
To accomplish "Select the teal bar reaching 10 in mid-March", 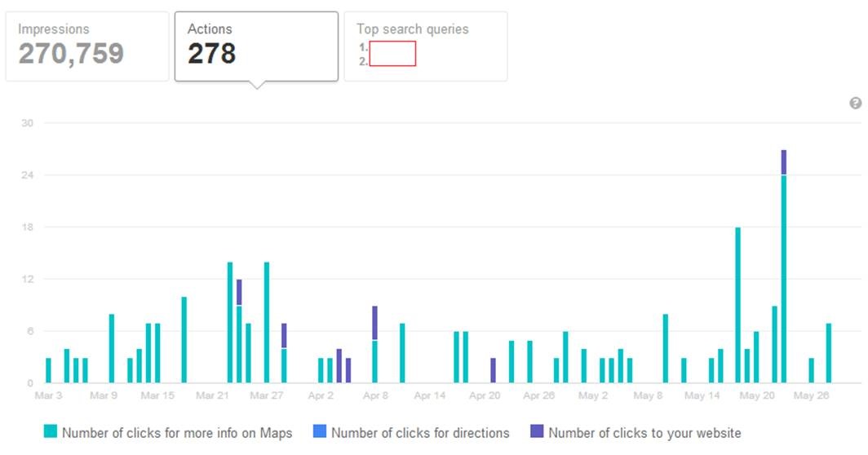I will (x=184, y=340).
